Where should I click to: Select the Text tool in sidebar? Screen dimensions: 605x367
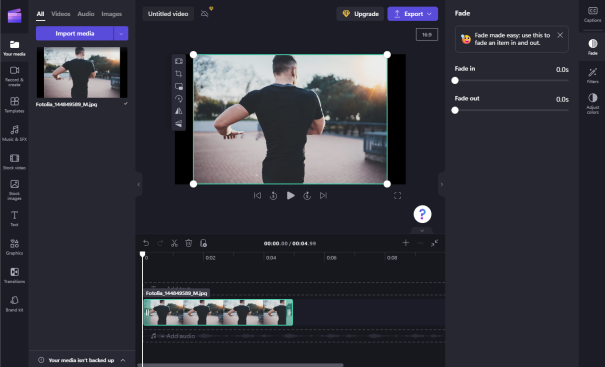pyautogui.click(x=14, y=218)
